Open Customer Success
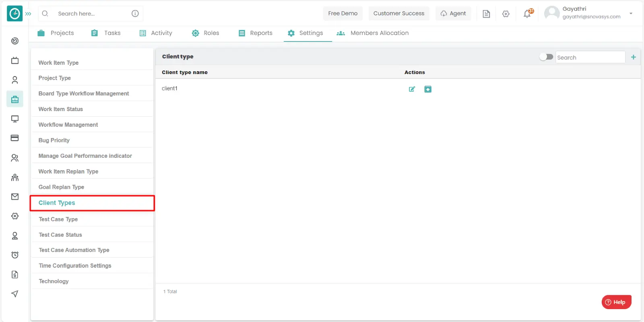 click(398, 13)
